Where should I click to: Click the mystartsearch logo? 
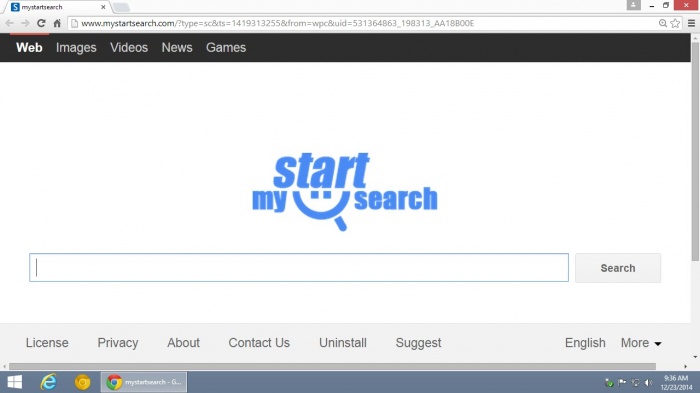point(345,191)
